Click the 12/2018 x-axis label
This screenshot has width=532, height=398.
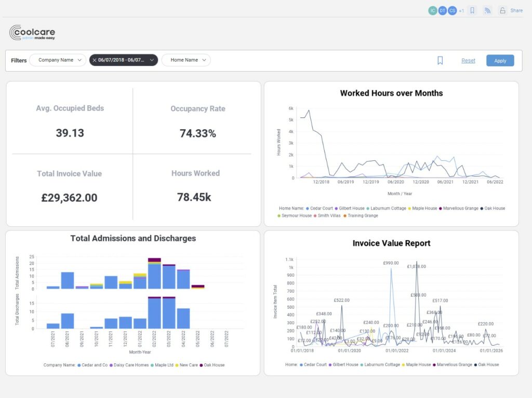tap(321, 182)
